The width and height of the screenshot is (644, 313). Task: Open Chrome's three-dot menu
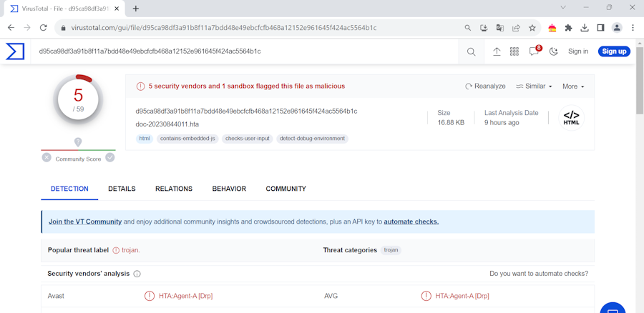pyautogui.click(x=633, y=28)
